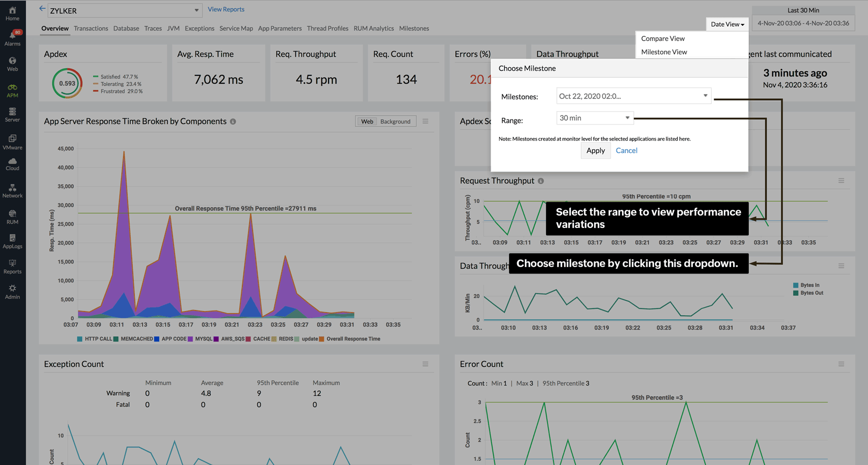Open hamburger menu on Exception Count panel
This screenshot has width=868, height=465.
click(x=425, y=364)
